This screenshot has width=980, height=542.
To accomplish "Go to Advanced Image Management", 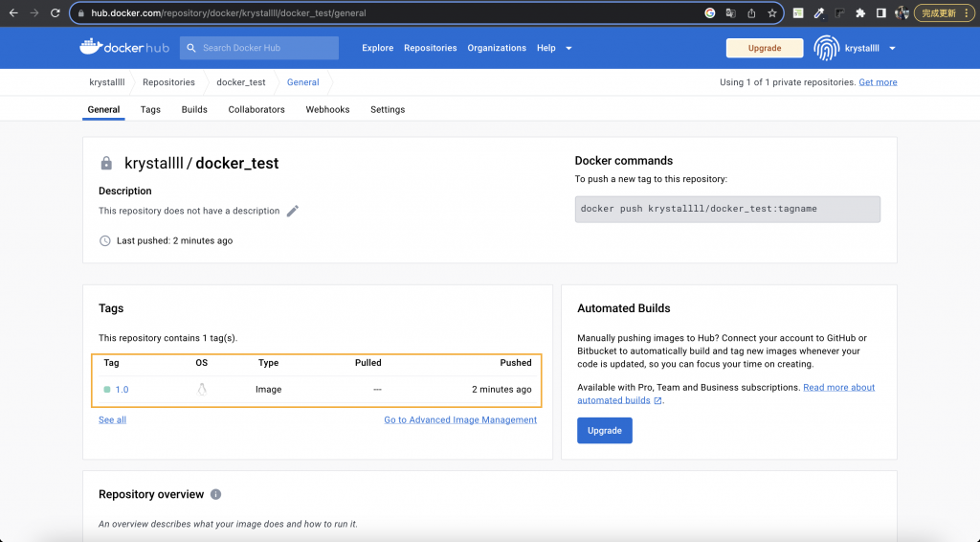I will 460,419.
